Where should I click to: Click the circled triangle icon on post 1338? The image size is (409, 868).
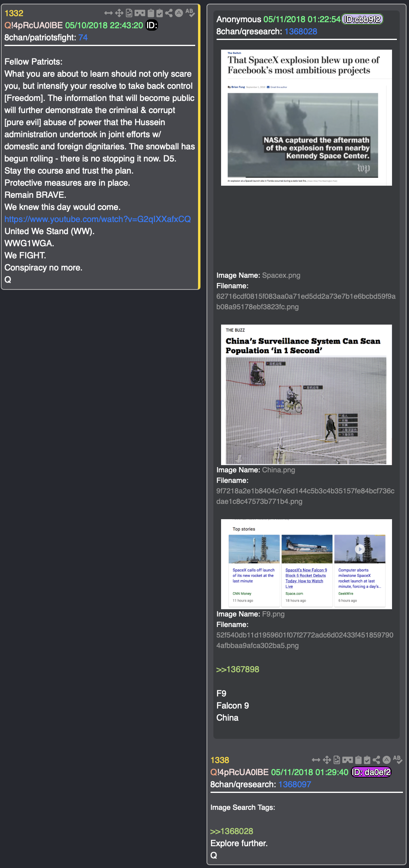pos(387,760)
